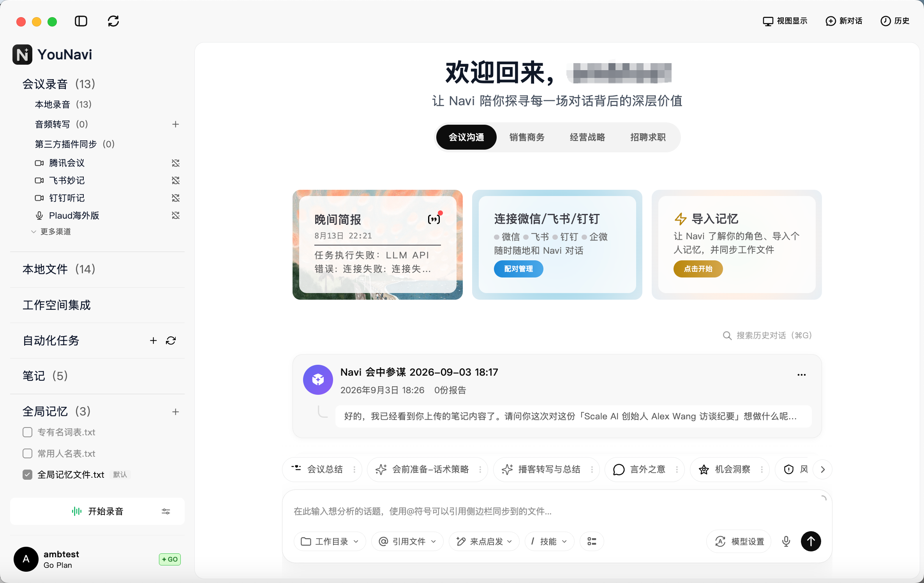Open the 工作目录 dropdown
The image size is (924, 583).
pyautogui.click(x=330, y=541)
